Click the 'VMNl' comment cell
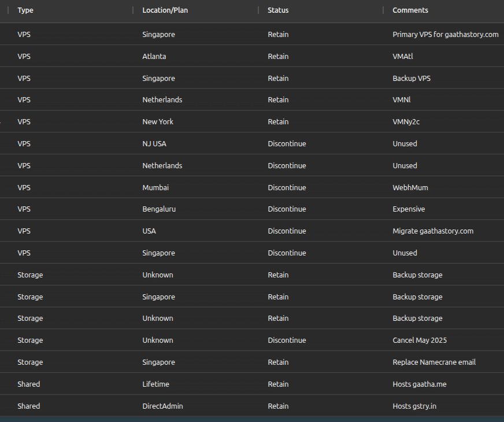This screenshot has width=504, height=422. click(x=402, y=100)
